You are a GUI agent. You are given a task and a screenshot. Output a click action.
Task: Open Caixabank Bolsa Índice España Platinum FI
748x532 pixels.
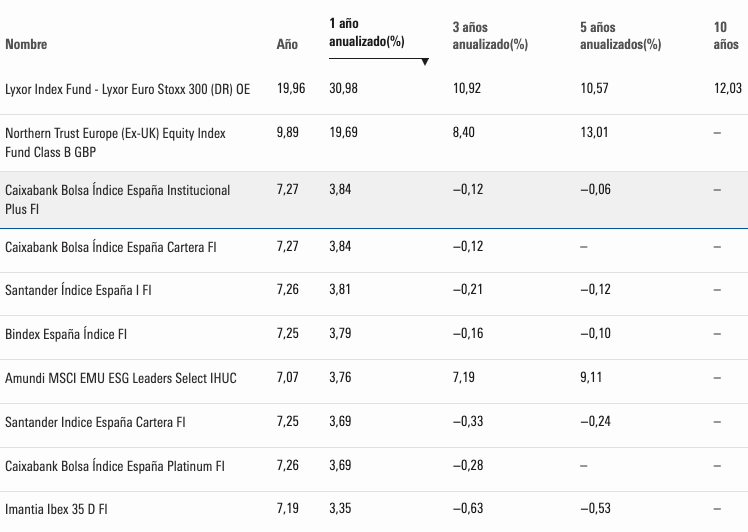115,466
